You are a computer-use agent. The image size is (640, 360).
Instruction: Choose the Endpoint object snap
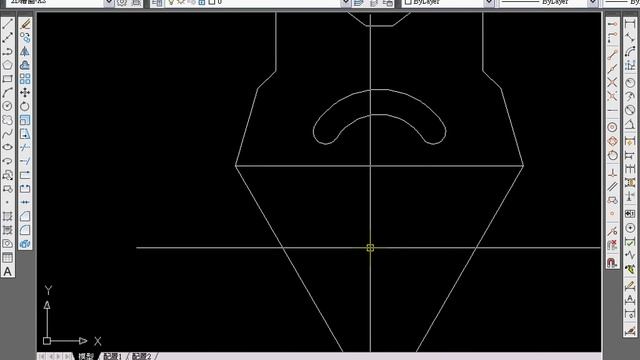(x=612, y=54)
